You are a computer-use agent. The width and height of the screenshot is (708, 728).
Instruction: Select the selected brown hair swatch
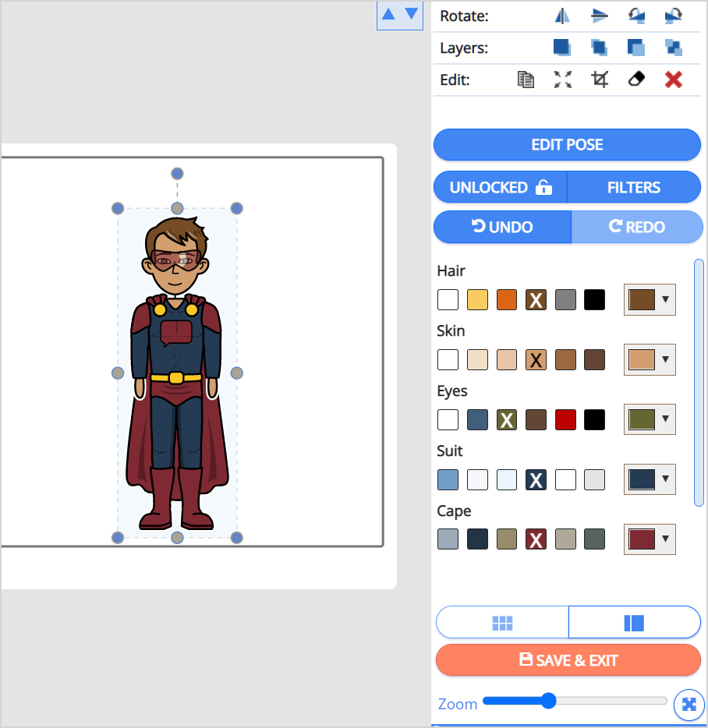click(536, 299)
